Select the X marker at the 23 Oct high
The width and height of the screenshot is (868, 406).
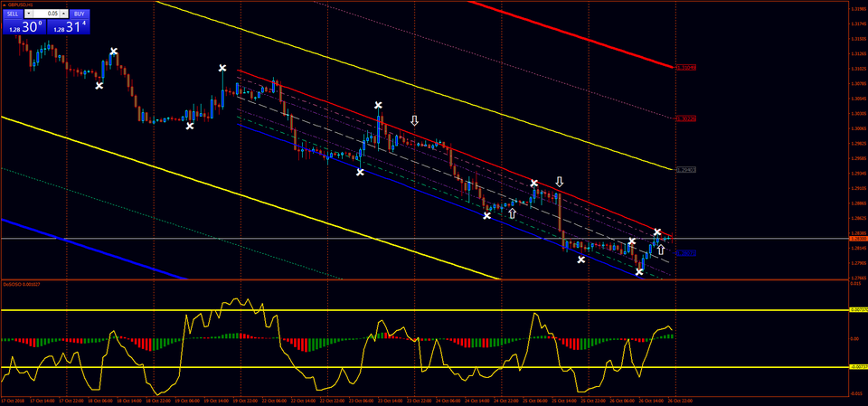(x=378, y=105)
